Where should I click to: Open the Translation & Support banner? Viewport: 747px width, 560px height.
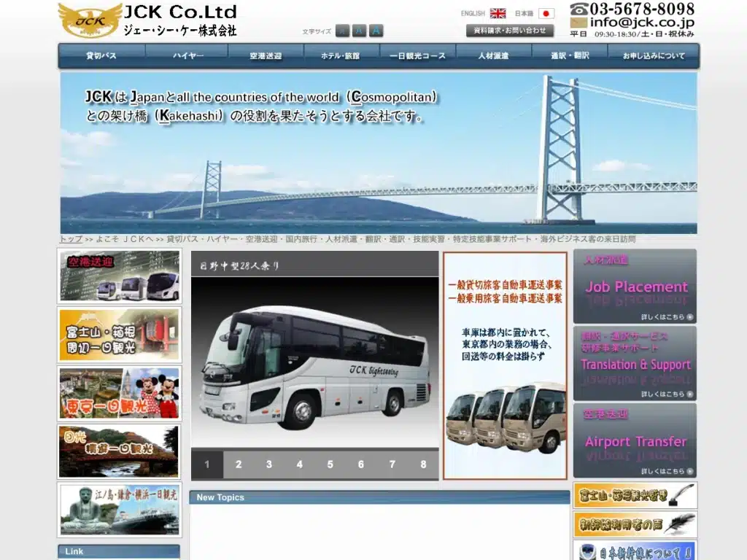pyautogui.click(x=635, y=363)
